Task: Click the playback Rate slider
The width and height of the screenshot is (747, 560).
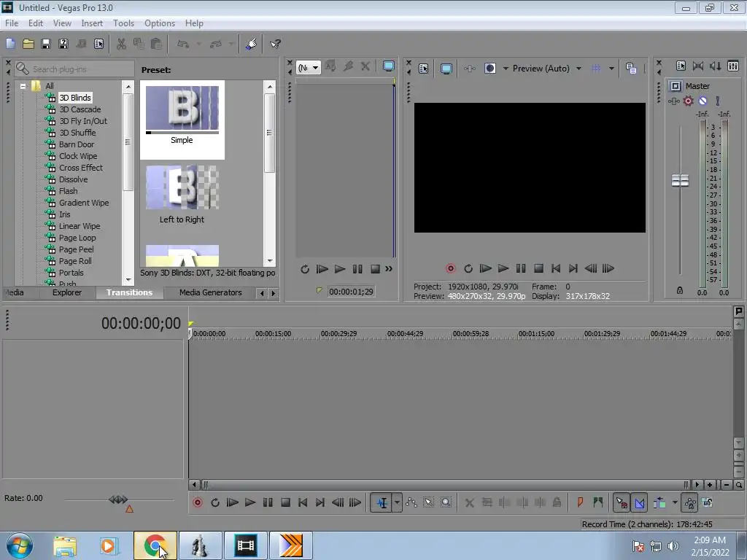Action: click(118, 499)
